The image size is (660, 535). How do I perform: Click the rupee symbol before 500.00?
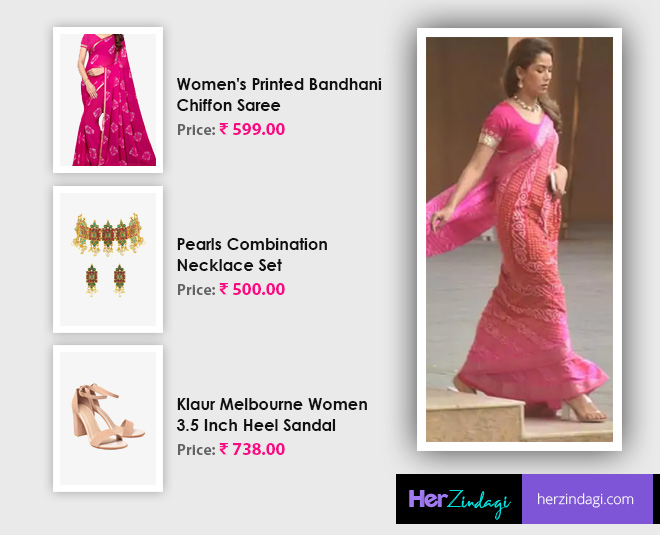point(224,289)
